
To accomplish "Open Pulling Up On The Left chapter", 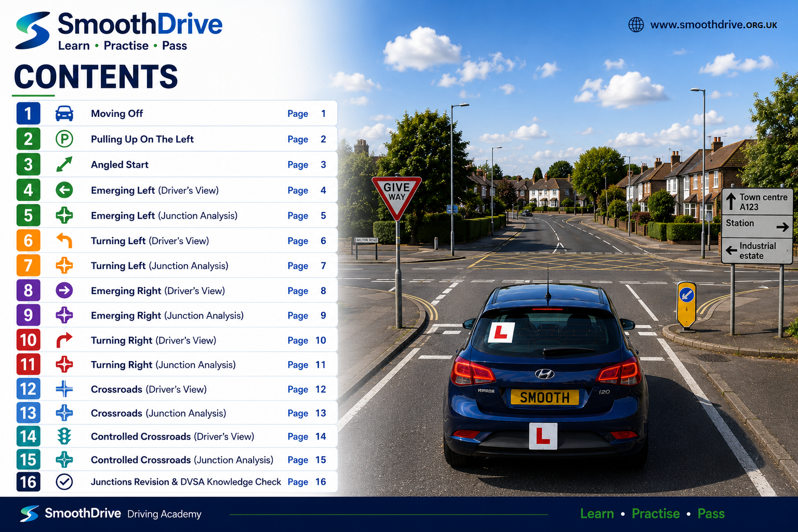I will 177,139.
